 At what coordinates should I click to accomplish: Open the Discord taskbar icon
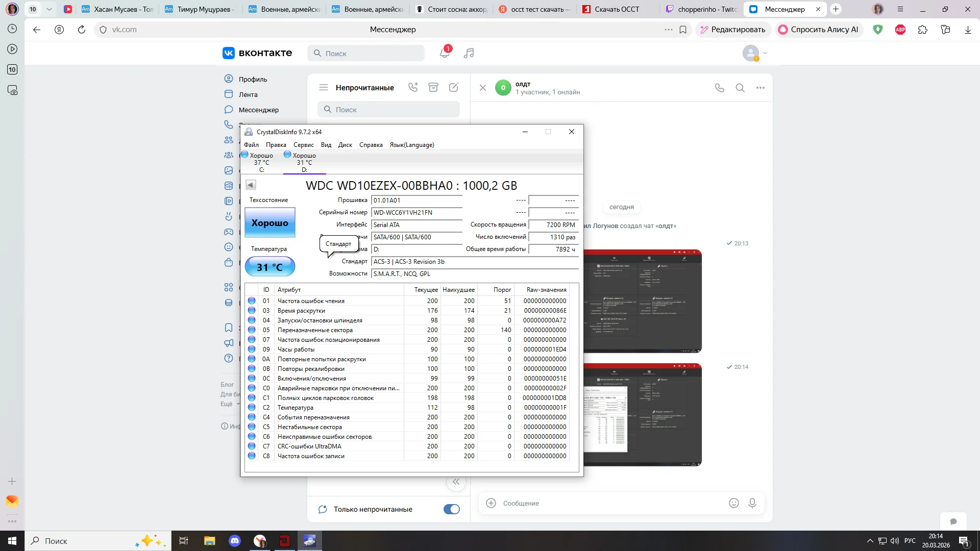coord(235,541)
